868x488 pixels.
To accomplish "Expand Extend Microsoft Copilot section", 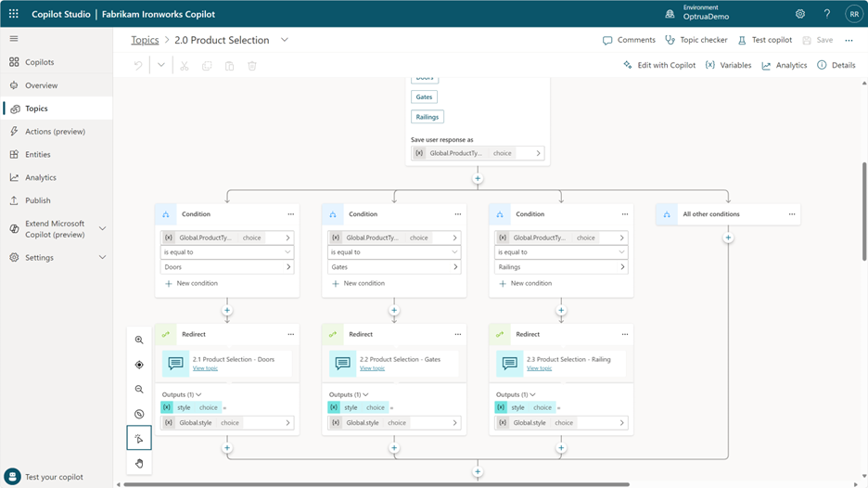I will pyautogui.click(x=102, y=228).
